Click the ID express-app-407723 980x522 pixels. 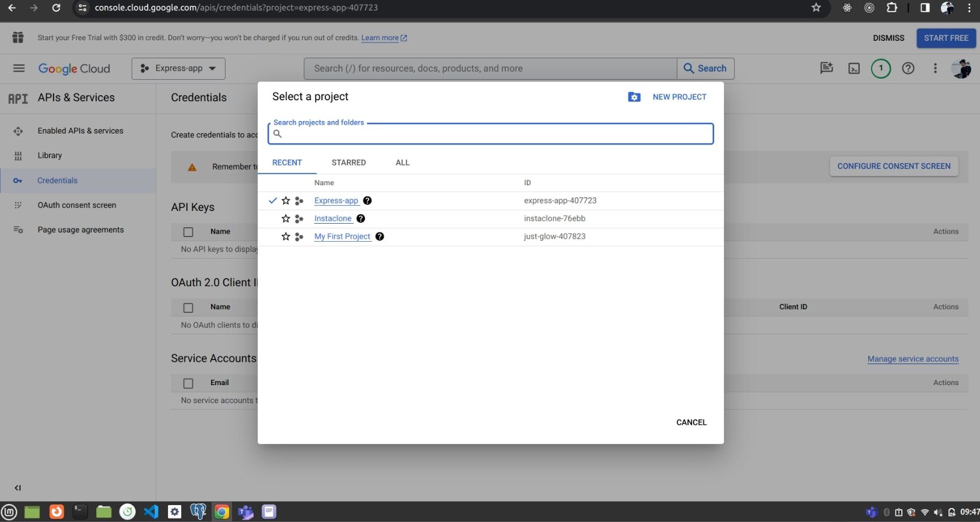(560, 200)
